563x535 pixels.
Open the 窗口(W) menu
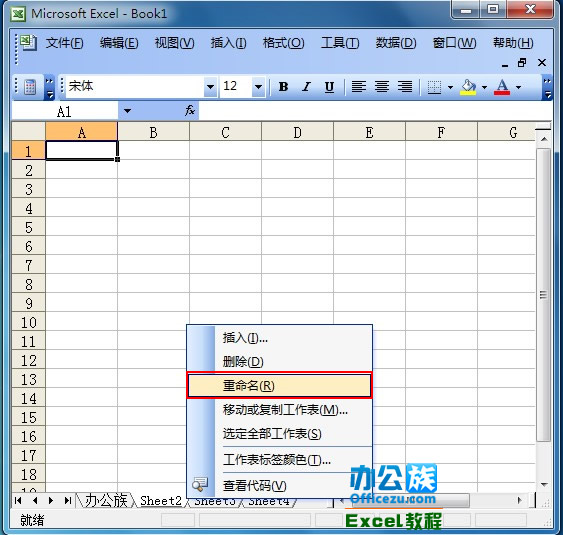pyautogui.click(x=454, y=43)
